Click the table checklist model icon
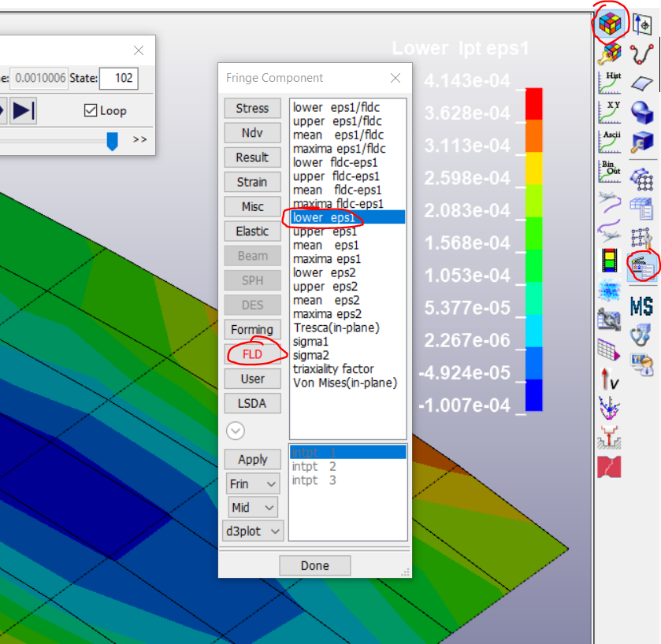This screenshot has height=644, width=661. (642, 209)
